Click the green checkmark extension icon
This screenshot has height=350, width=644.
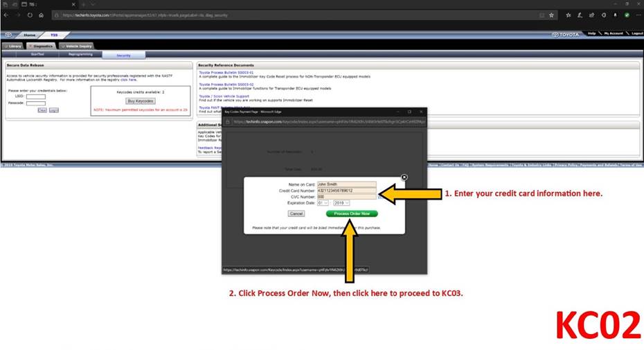[x=627, y=15]
